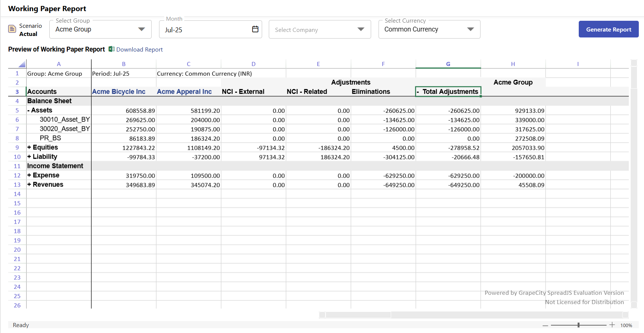This screenshot has width=644, height=333.
Task: Collapse the Total Adjustments column group
Action: click(418, 92)
